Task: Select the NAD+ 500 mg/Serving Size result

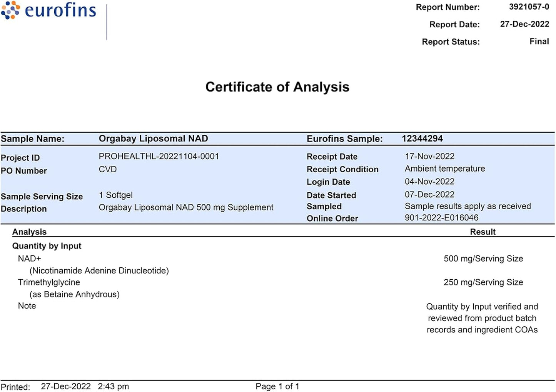Action: coord(483,259)
